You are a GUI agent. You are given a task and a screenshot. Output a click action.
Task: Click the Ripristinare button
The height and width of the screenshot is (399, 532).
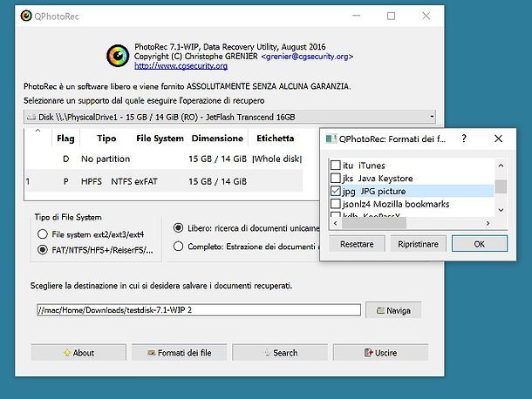coord(418,244)
